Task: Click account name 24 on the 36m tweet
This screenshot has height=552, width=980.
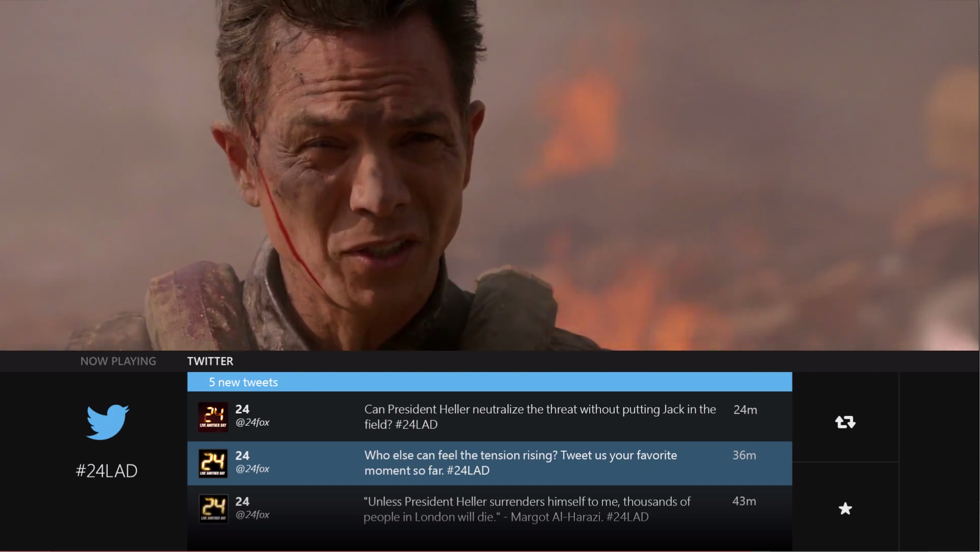Action: [242, 456]
